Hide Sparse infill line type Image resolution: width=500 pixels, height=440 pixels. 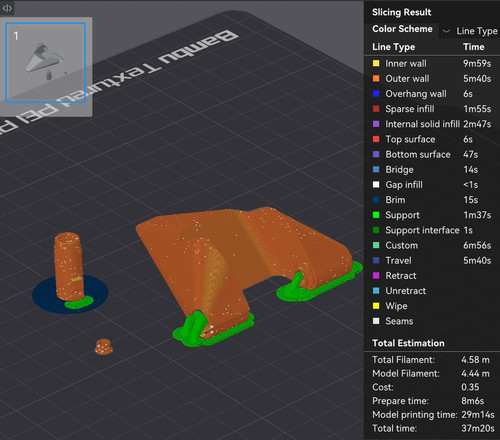pos(432,109)
